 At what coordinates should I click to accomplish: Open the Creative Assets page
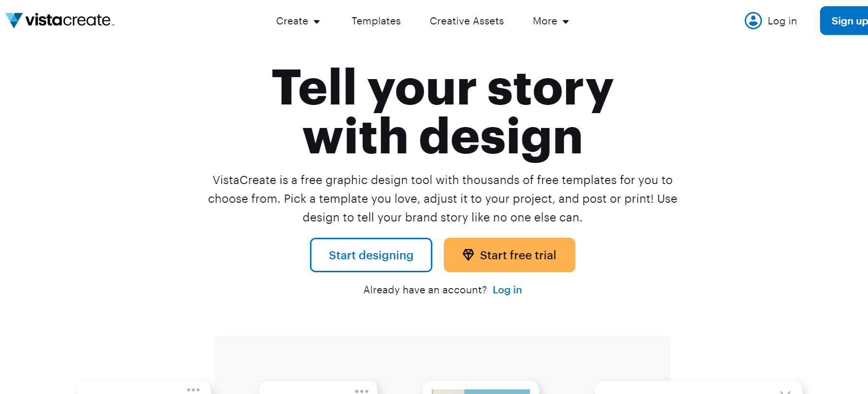click(x=466, y=21)
